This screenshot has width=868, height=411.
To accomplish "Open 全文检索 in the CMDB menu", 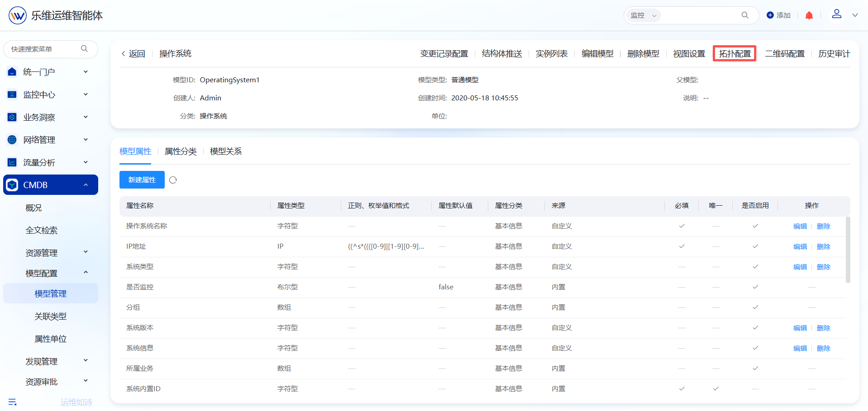I will 42,231.
